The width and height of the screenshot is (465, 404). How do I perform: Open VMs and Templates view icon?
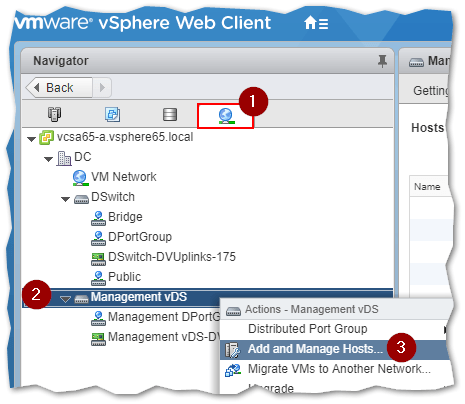click(x=112, y=114)
